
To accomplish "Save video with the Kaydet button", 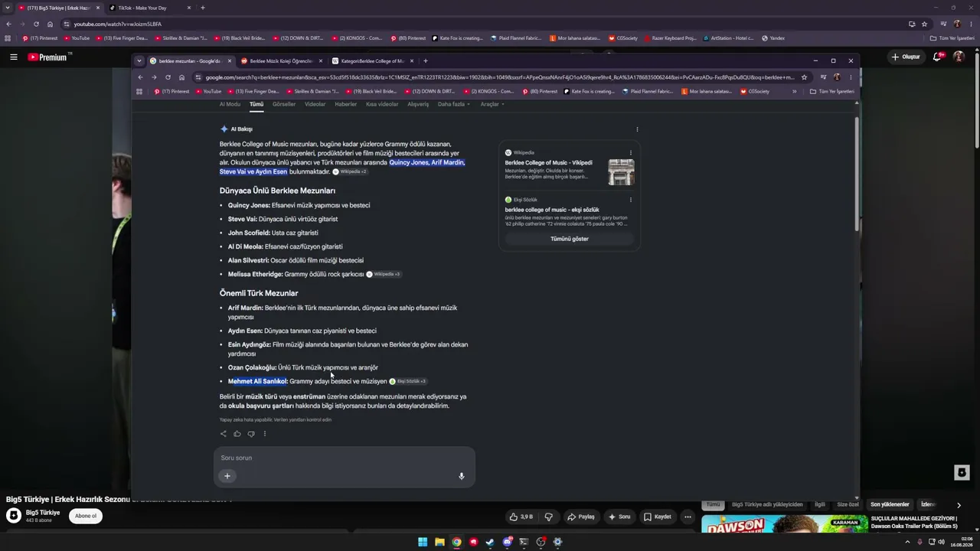I will click(658, 517).
